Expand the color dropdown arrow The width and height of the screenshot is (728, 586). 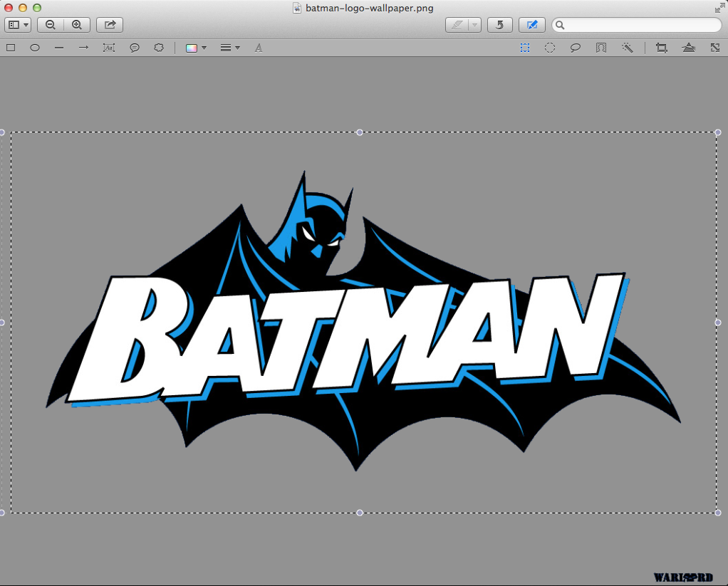pos(204,48)
